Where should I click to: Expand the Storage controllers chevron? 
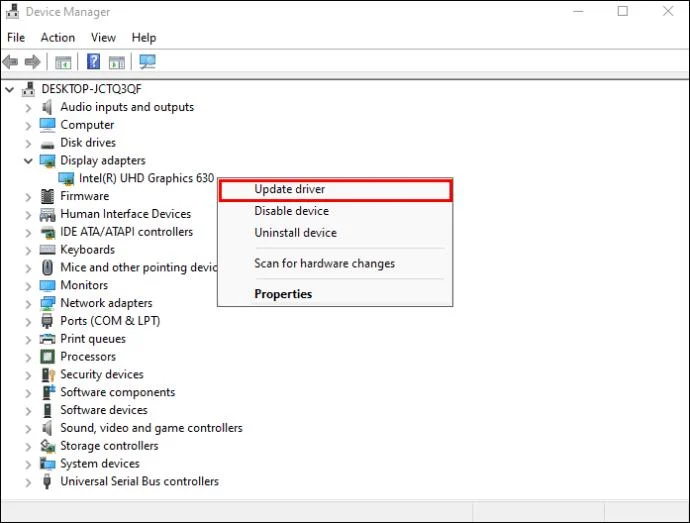[x=28, y=446]
